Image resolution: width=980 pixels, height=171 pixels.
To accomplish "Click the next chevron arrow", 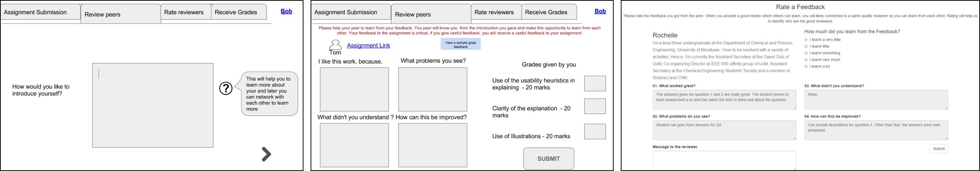I will [266, 154].
